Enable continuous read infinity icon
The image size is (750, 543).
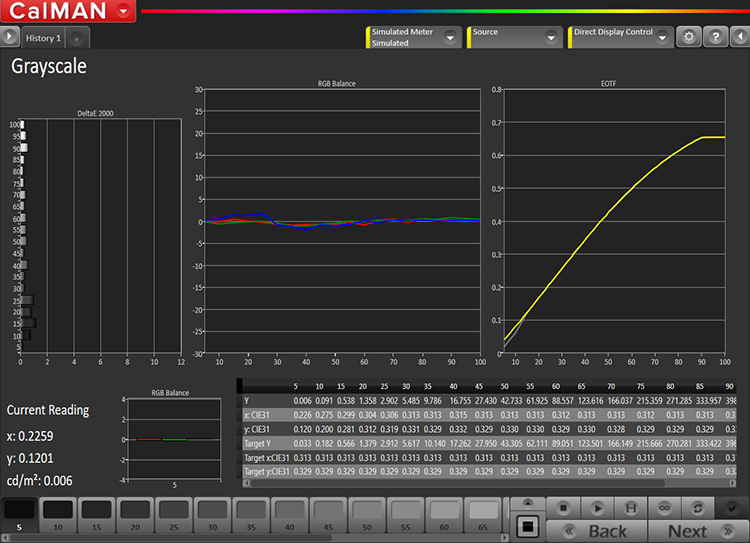pyautogui.click(x=664, y=508)
